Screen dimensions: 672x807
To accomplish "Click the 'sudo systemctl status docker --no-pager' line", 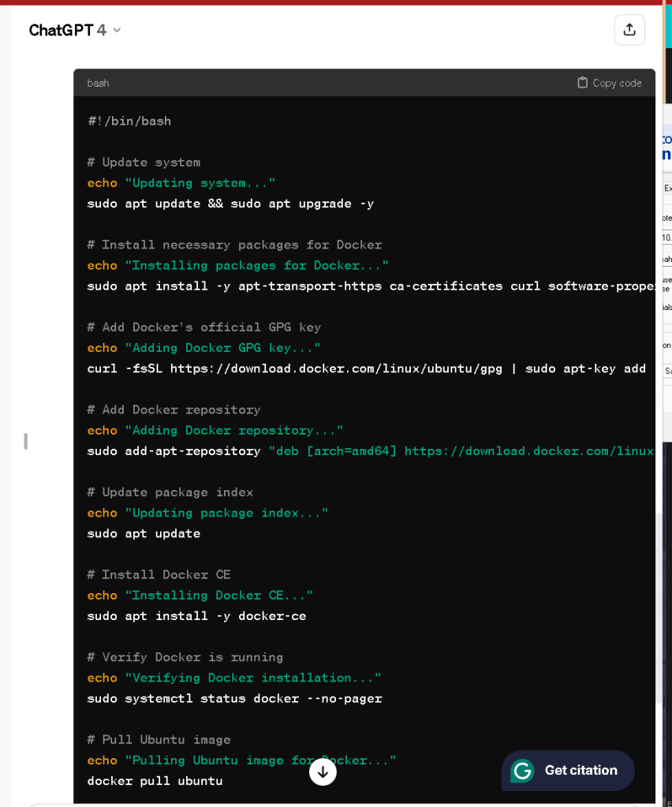I will 234,698.
